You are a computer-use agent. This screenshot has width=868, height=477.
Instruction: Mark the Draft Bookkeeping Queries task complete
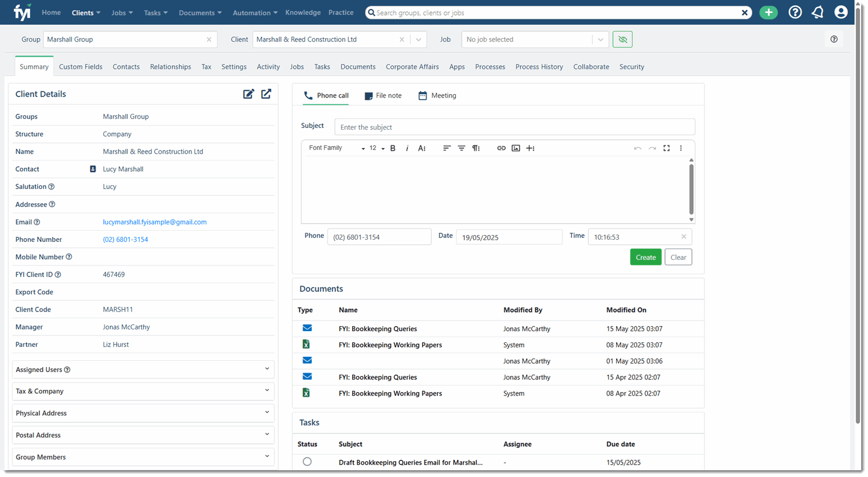pyautogui.click(x=307, y=461)
